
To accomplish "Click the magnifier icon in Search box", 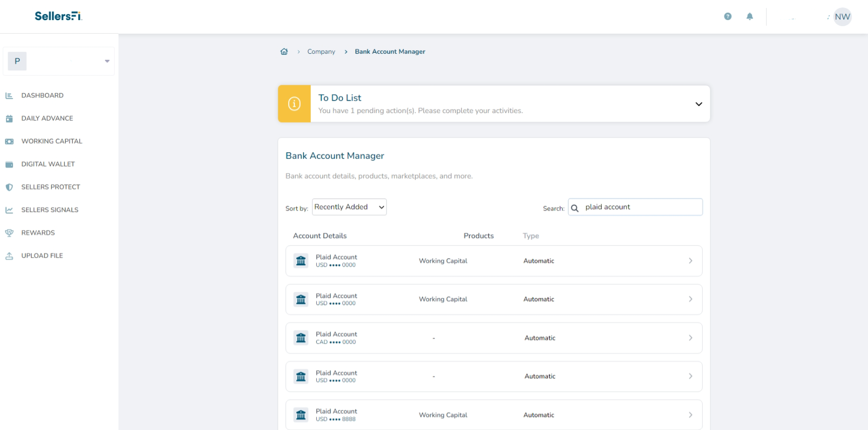I will point(575,207).
